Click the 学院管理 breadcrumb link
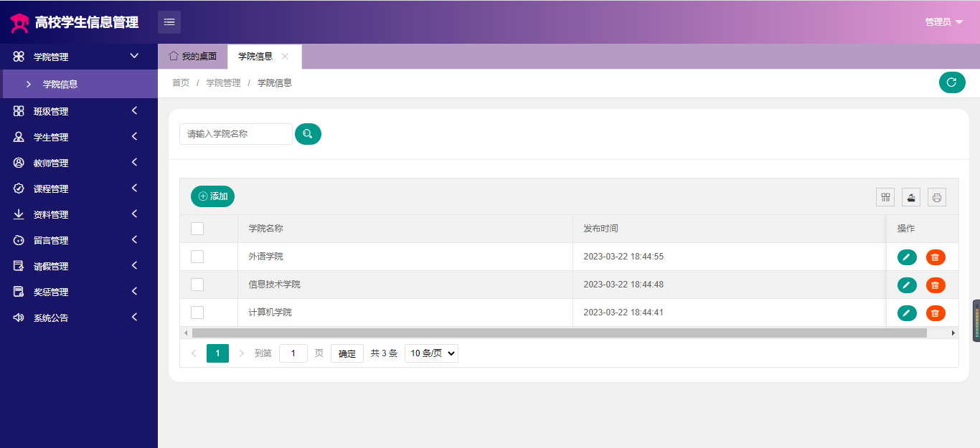 (224, 83)
